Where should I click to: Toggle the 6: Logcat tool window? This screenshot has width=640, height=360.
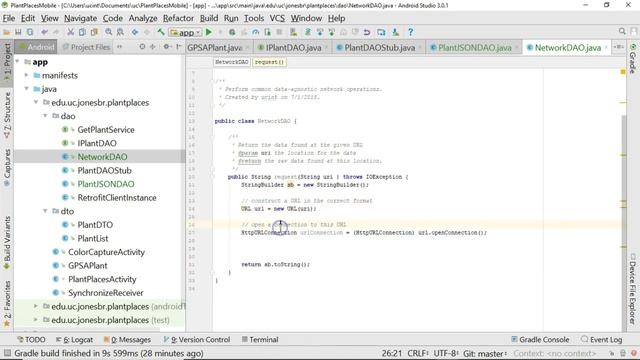[x=74, y=340]
